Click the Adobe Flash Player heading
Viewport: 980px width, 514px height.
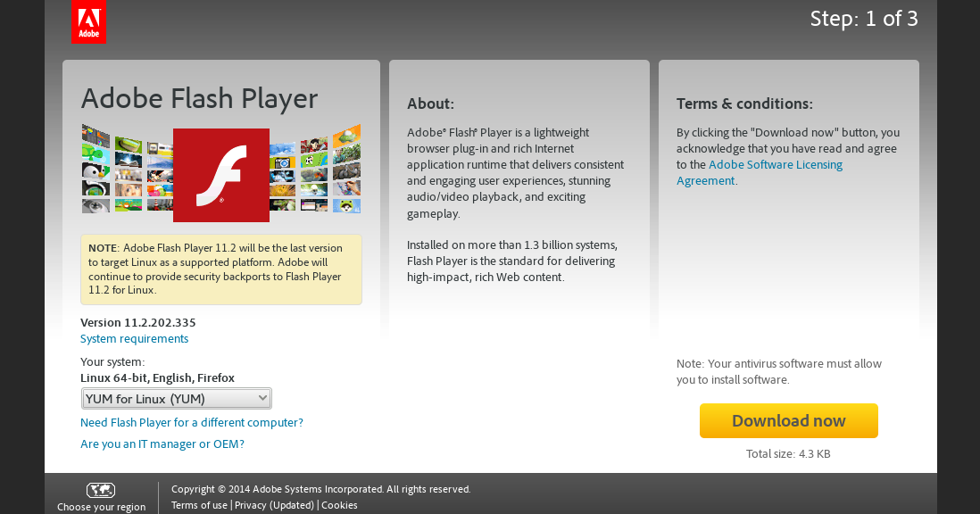(x=199, y=99)
